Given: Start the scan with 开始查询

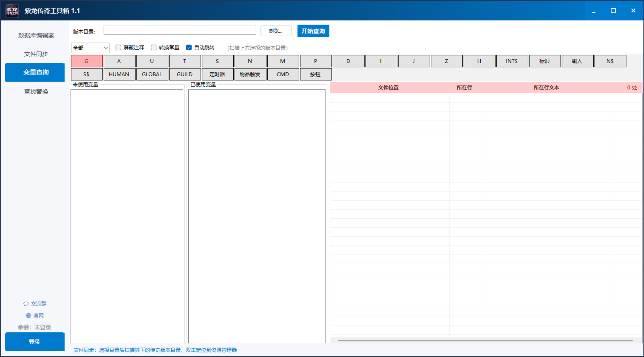Looking at the screenshot, I should coord(313,31).
